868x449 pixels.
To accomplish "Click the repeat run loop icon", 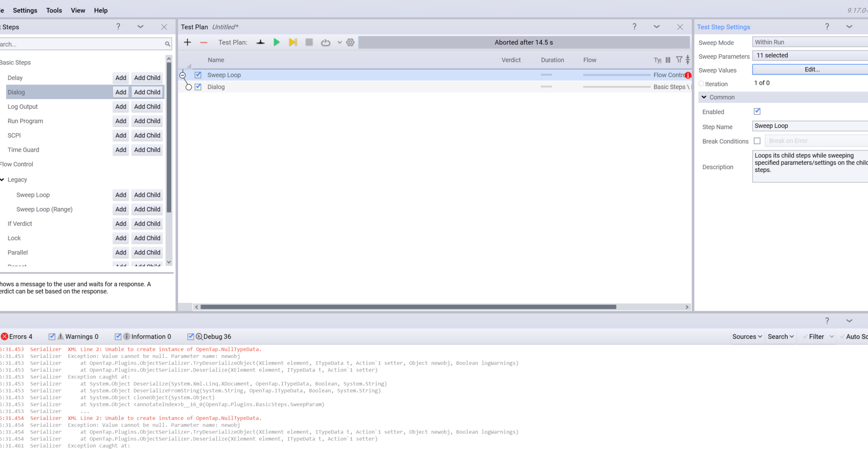I will (x=325, y=42).
